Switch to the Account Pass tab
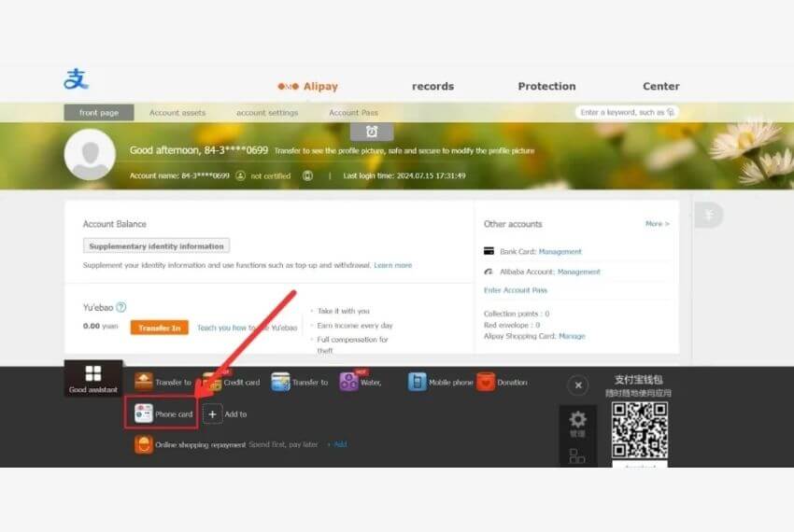 tap(353, 112)
